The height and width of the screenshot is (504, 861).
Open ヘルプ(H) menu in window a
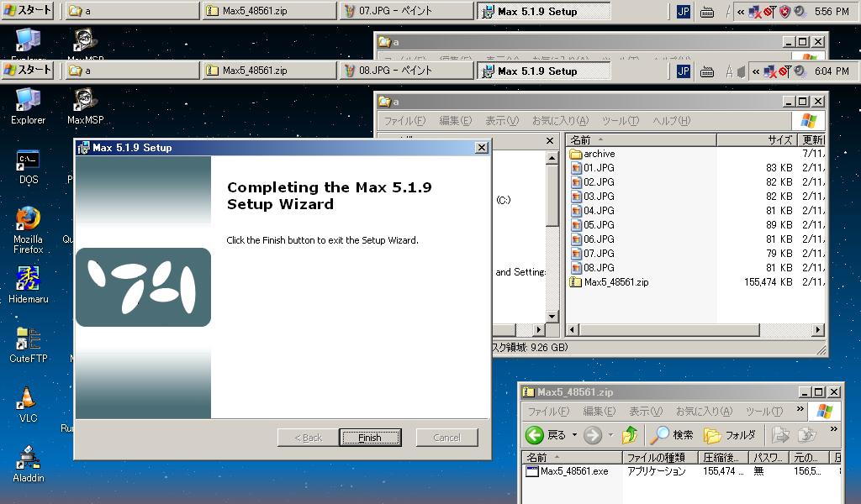pyautogui.click(x=671, y=121)
